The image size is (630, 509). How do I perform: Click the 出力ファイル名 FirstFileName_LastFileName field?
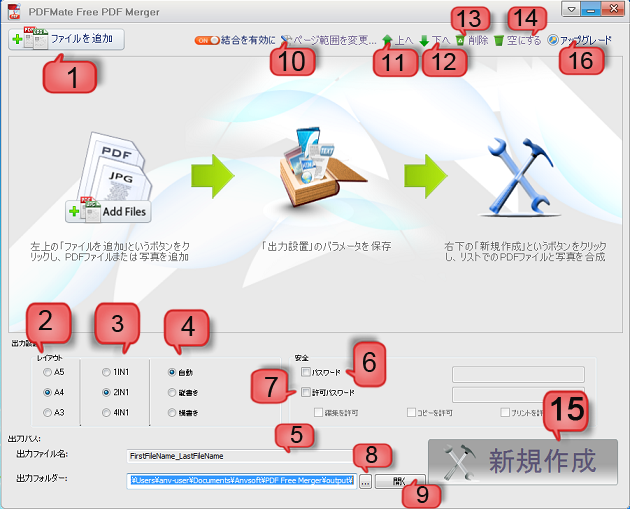(x=241, y=456)
